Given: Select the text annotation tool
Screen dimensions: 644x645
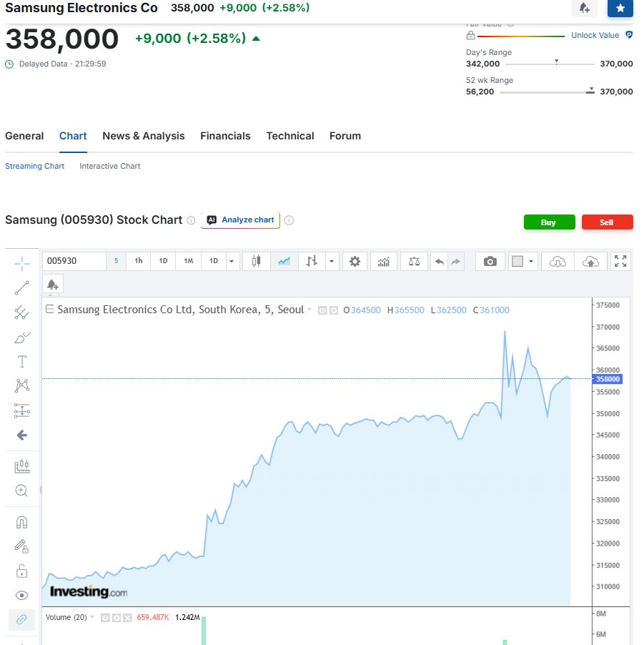Looking at the screenshot, I should (21, 362).
